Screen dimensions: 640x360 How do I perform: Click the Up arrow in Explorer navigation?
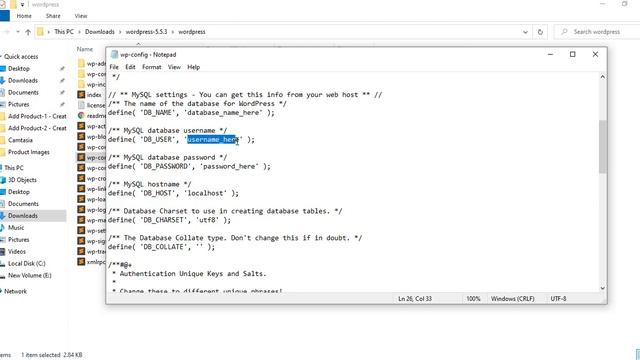pos(28,32)
